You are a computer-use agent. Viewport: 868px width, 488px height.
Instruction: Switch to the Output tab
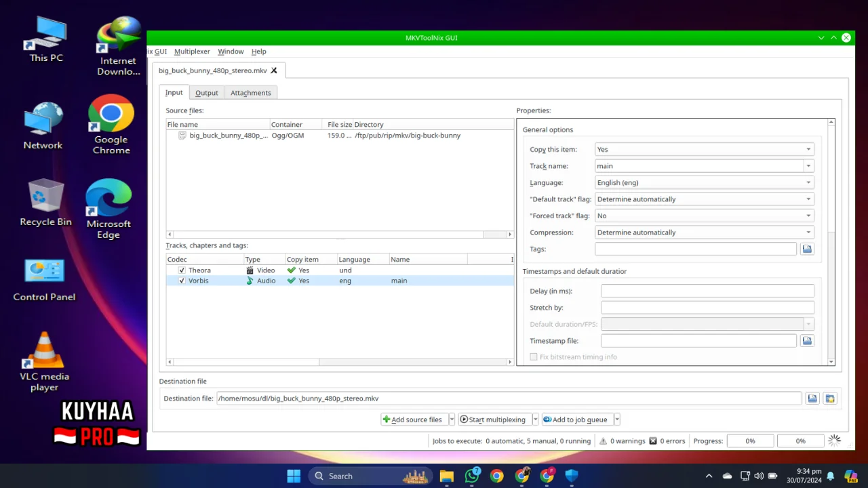[x=207, y=93]
